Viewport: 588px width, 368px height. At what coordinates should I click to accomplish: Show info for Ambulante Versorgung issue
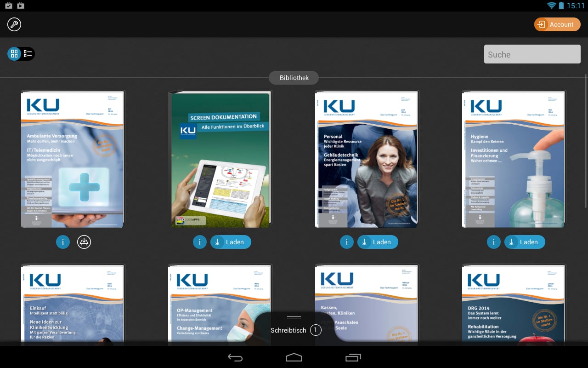63,242
